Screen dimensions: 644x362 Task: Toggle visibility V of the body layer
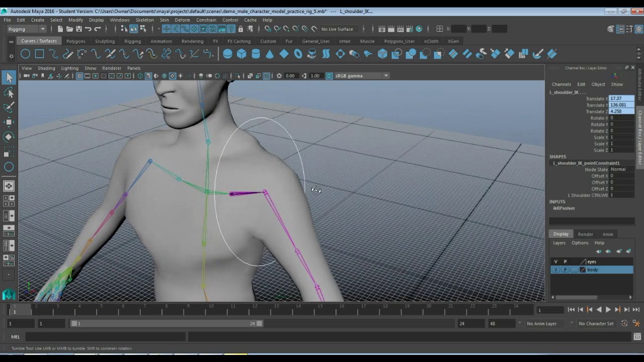tap(555, 270)
